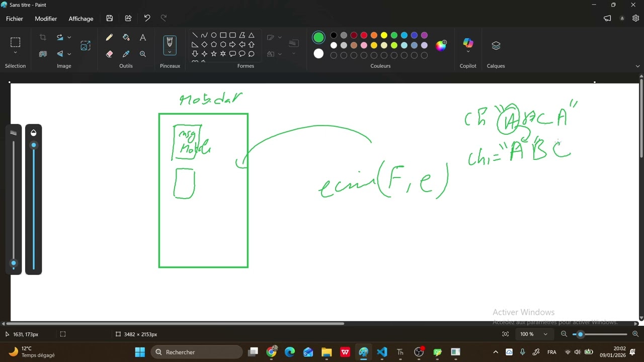Click the Crop image icon
Screen dimensions: 644x362
(43, 37)
